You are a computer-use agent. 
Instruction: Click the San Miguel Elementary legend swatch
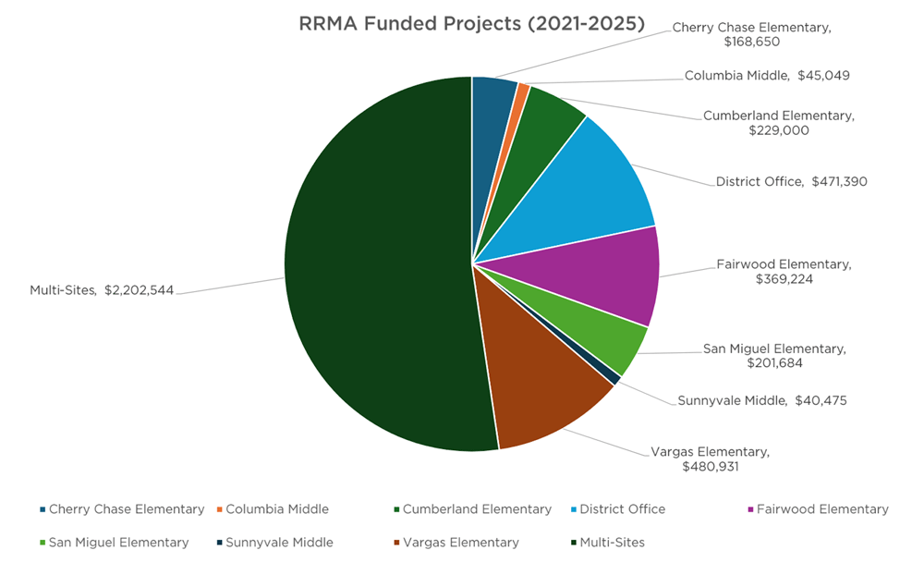coord(43,543)
